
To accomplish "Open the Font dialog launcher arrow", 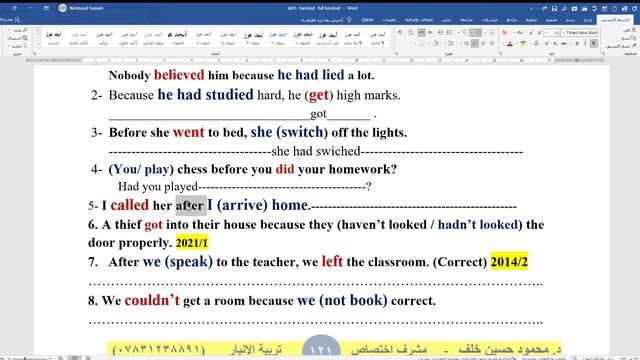I will coord(501,53).
